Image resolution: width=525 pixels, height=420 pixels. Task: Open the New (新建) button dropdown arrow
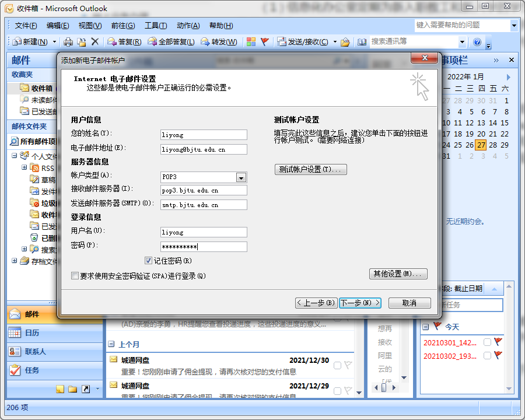click(x=55, y=42)
